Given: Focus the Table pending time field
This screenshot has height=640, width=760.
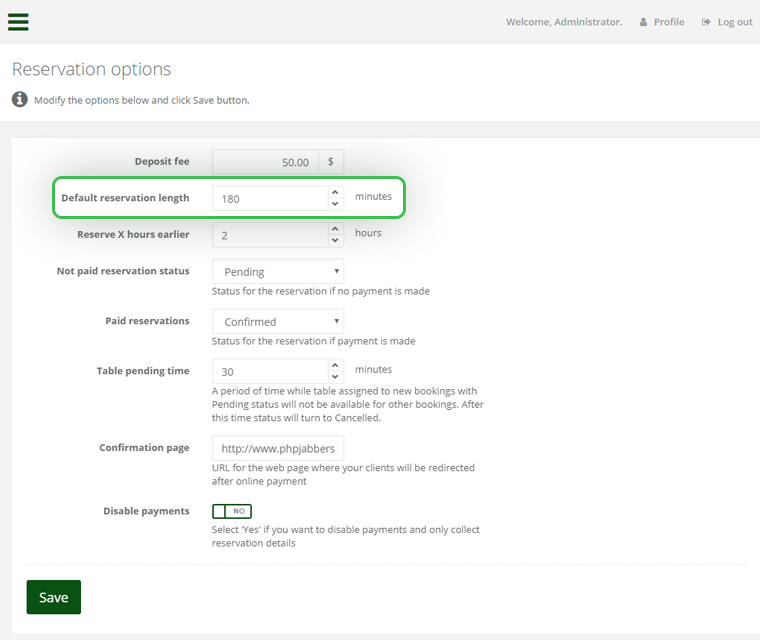Looking at the screenshot, I should [x=270, y=371].
